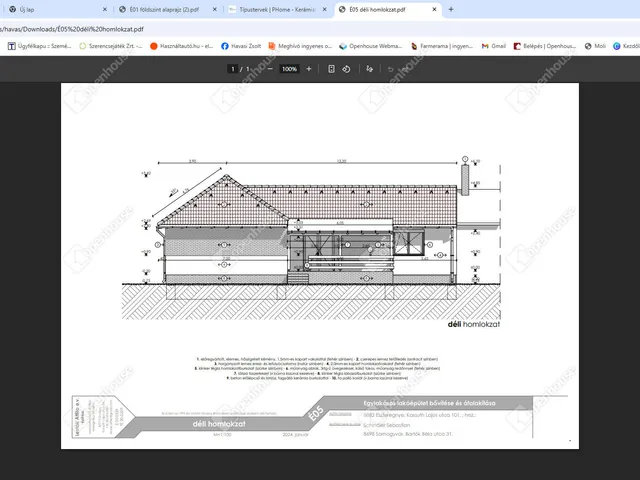Open the Havasi Zsolt Facebook bookmark
Image resolution: width=640 pixels, height=480 pixels.
pos(241,46)
